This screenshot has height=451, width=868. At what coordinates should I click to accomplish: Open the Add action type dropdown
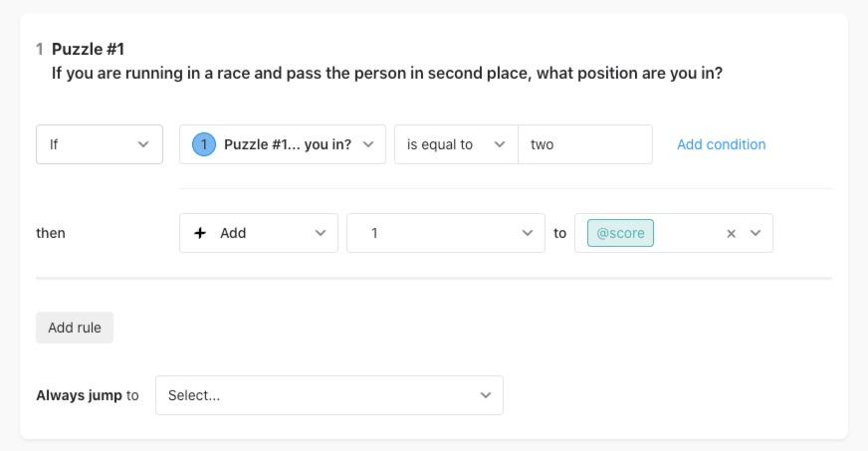pos(259,233)
